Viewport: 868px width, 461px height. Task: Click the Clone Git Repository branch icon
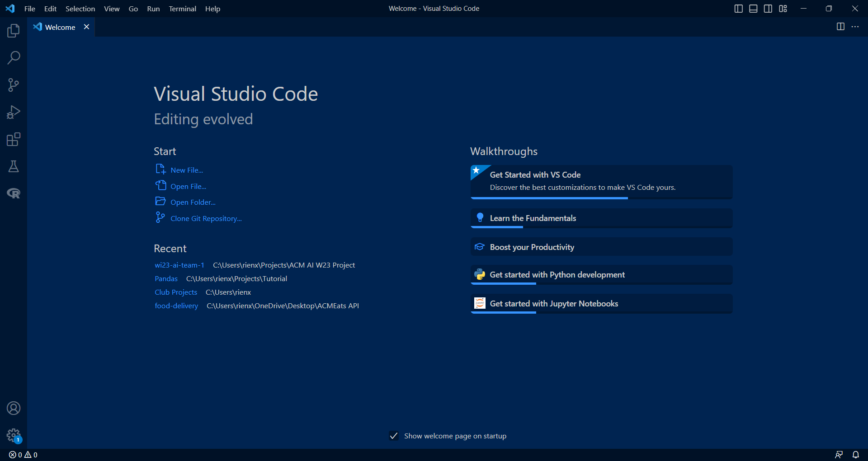[x=160, y=217]
